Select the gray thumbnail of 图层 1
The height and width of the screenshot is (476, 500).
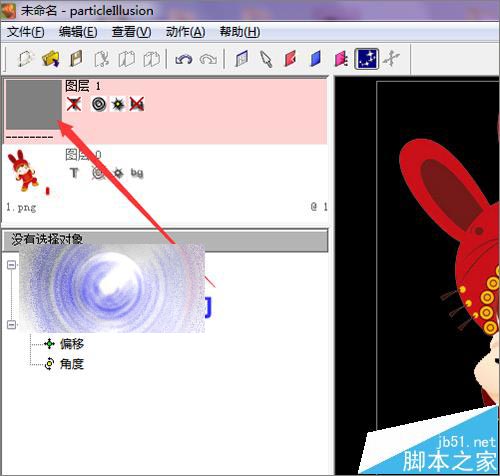coord(33,105)
